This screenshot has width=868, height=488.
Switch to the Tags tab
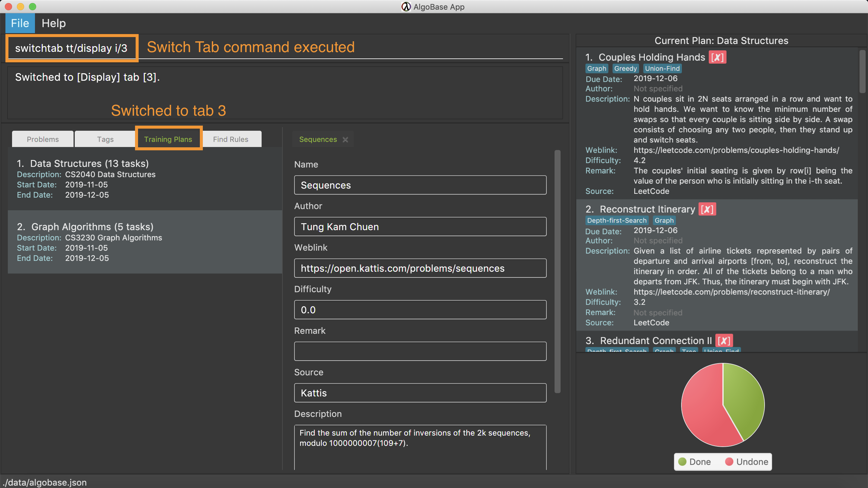click(105, 139)
